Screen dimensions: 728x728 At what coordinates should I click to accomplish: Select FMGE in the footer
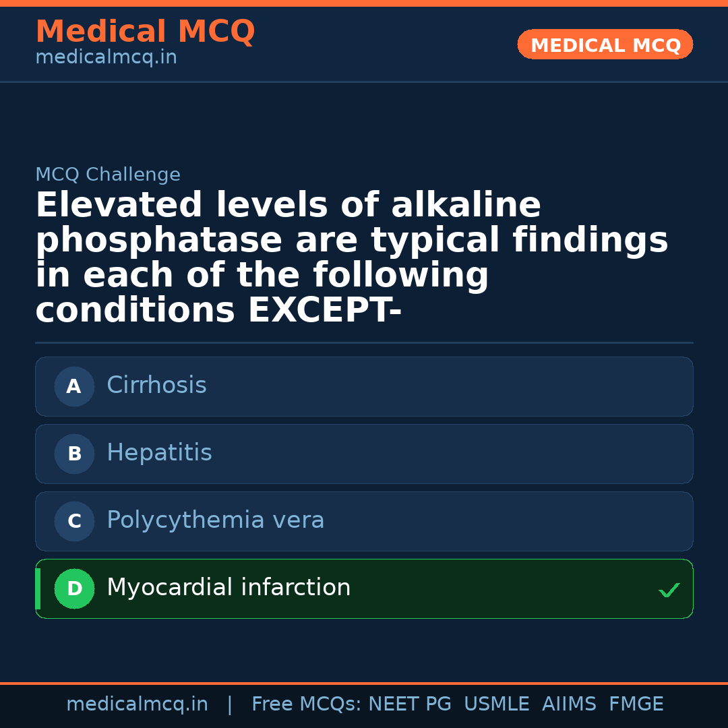[636, 704]
